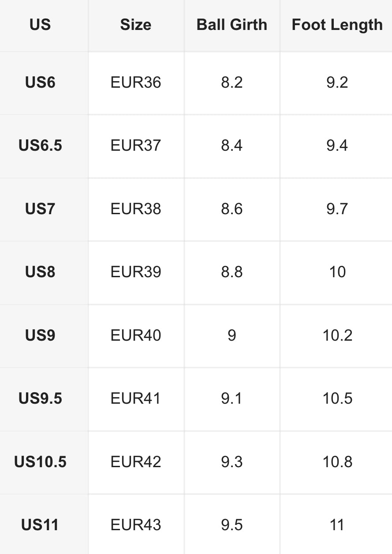Select the US9.5 row label
392x554 pixels.
(x=40, y=398)
